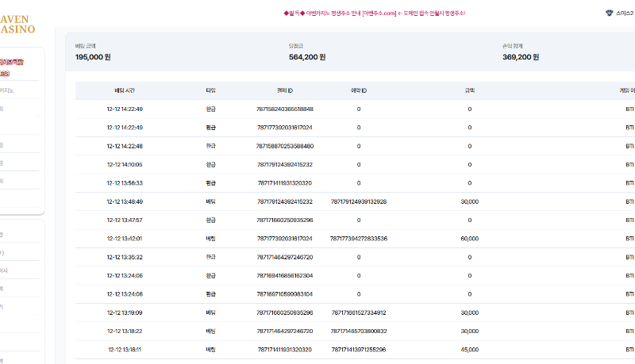Click catch ID 787177392031817024 in 13:42:01 row
635x364 pixels.
click(x=285, y=239)
